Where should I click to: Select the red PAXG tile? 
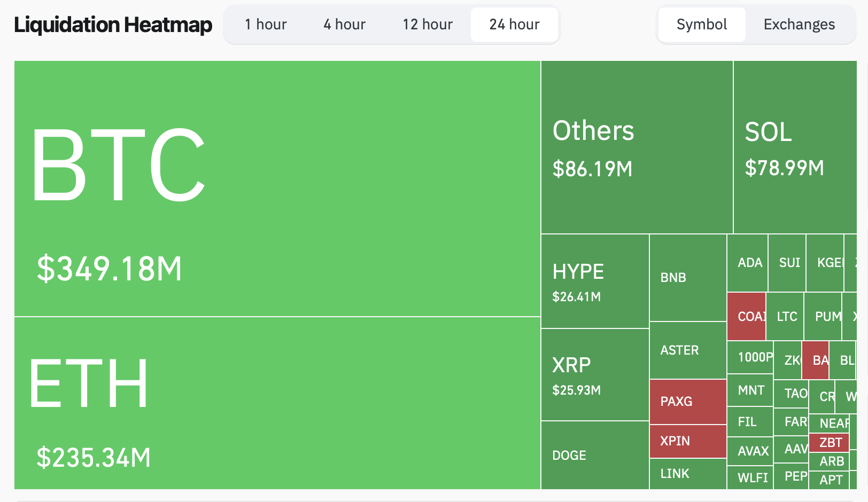(x=688, y=402)
